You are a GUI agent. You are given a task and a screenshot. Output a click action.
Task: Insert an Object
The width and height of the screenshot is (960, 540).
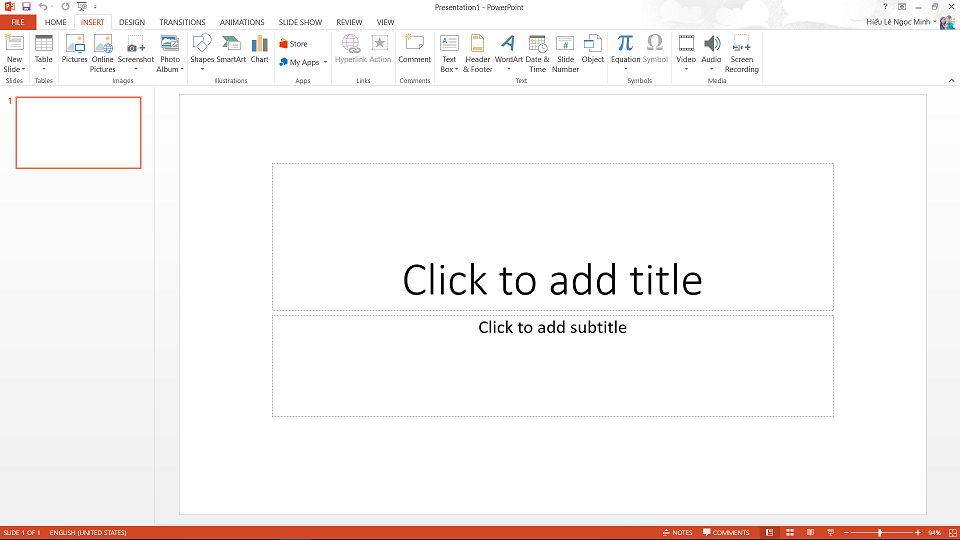(593, 49)
